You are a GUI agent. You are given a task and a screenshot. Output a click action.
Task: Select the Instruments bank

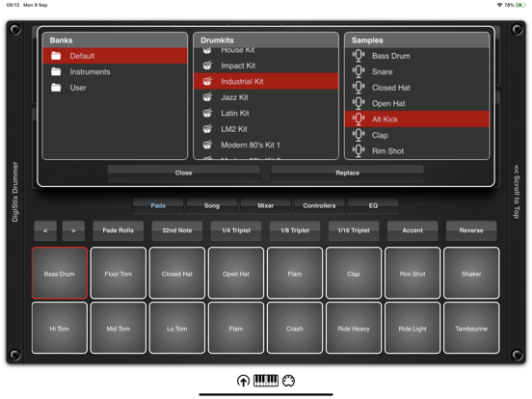click(x=115, y=71)
